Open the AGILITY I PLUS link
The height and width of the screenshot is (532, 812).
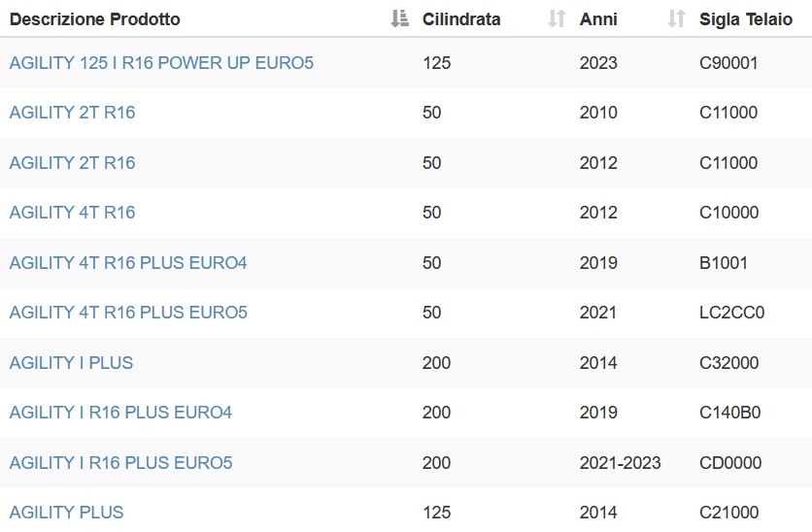click(x=71, y=362)
